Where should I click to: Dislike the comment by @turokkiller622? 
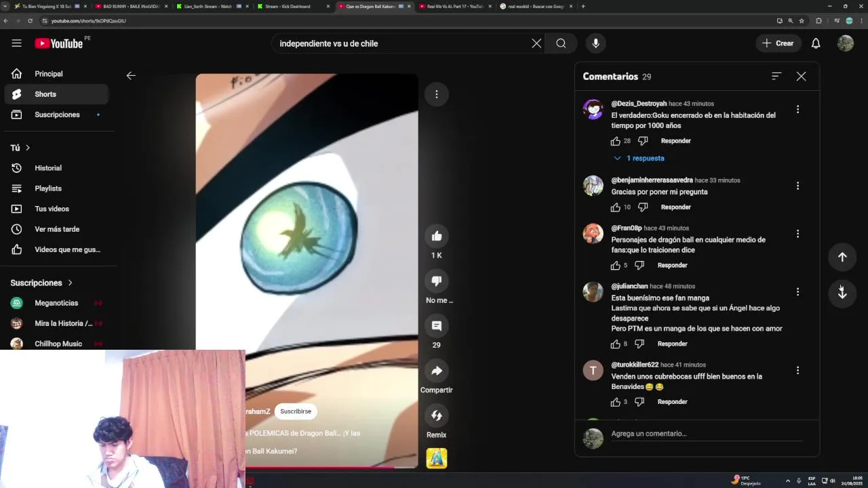point(639,402)
